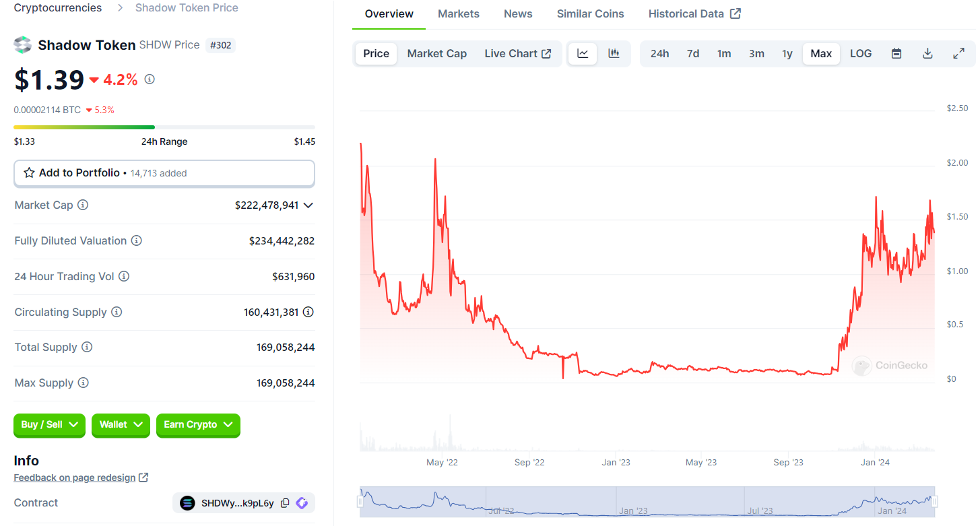Image resolution: width=980 pixels, height=526 pixels.
Task: Open Market Cap info tooltip
Action: pyautogui.click(x=84, y=205)
